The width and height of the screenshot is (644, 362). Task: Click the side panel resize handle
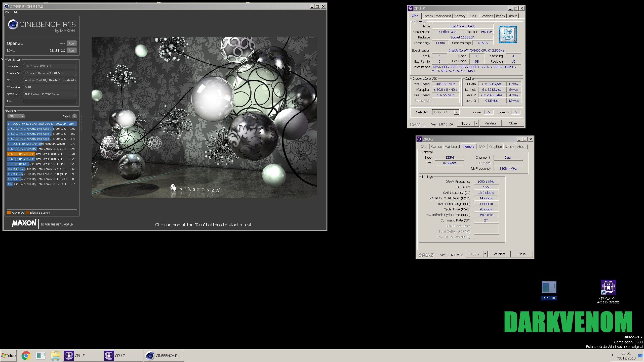pos(81,122)
